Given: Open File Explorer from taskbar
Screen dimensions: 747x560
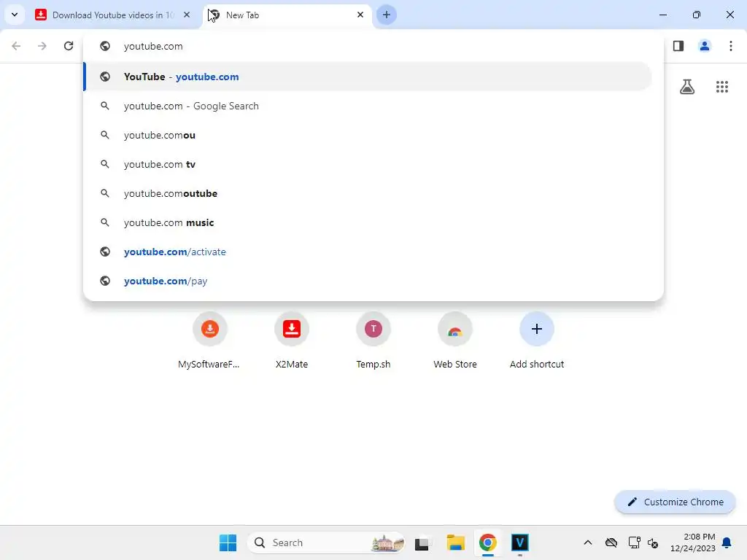Looking at the screenshot, I should (x=455, y=542).
